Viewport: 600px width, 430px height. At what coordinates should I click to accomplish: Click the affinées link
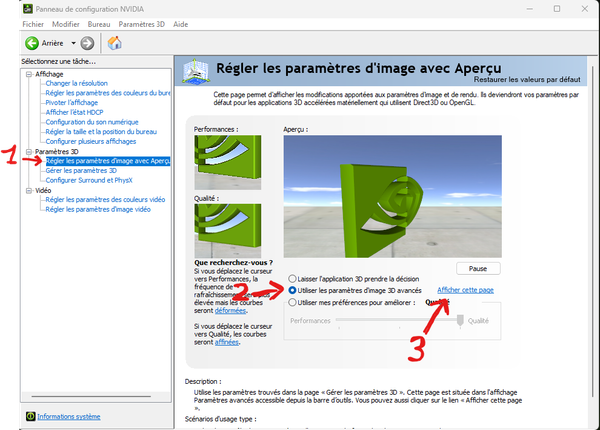tap(227, 342)
